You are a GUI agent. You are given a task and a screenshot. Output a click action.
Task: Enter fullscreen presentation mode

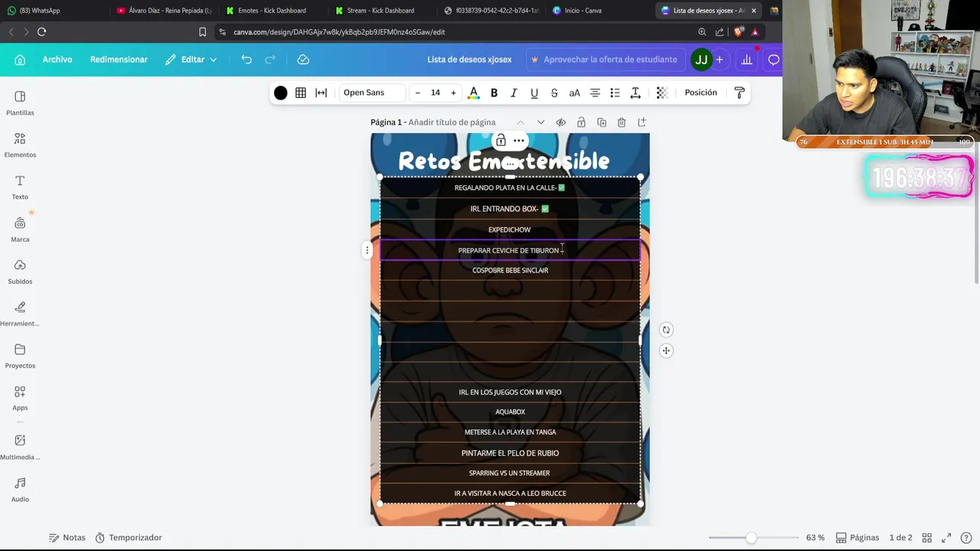pyautogui.click(x=946, y=538)
